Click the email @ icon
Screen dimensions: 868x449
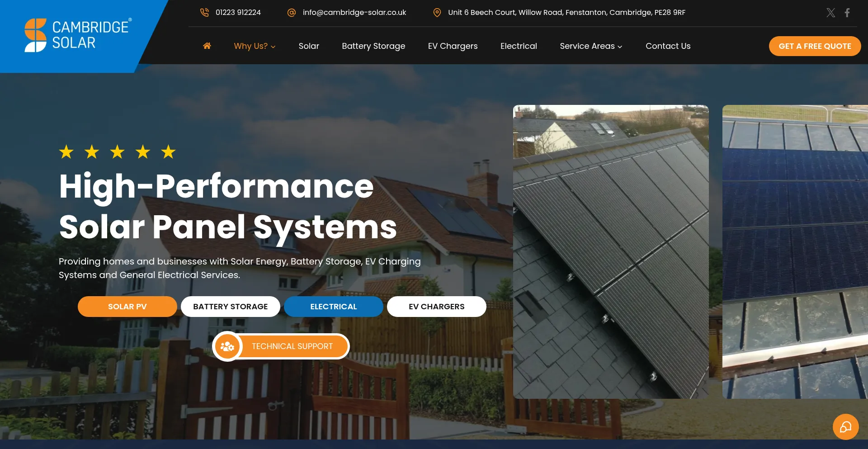pos(292,13)
